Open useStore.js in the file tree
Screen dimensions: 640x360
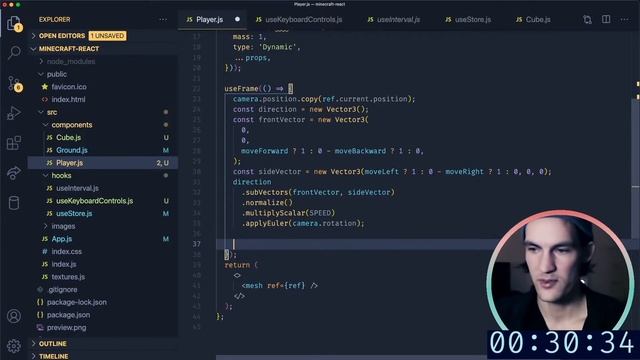pos(74,213)
